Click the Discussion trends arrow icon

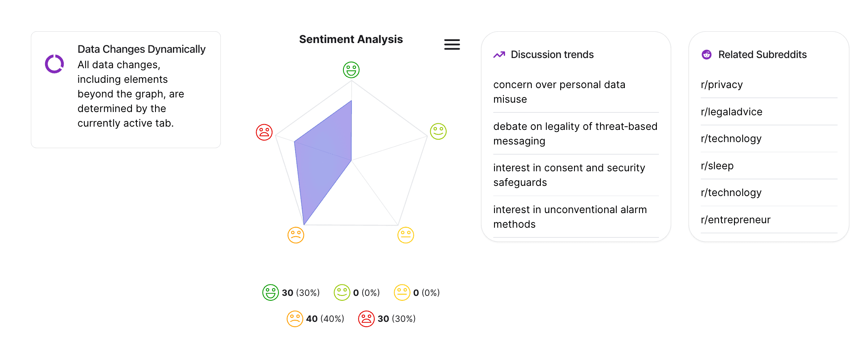point(499,55)
